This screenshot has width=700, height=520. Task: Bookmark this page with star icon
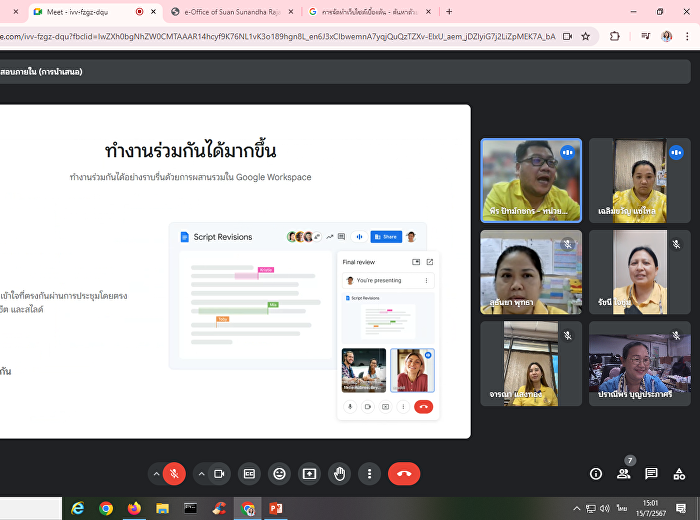586,36
